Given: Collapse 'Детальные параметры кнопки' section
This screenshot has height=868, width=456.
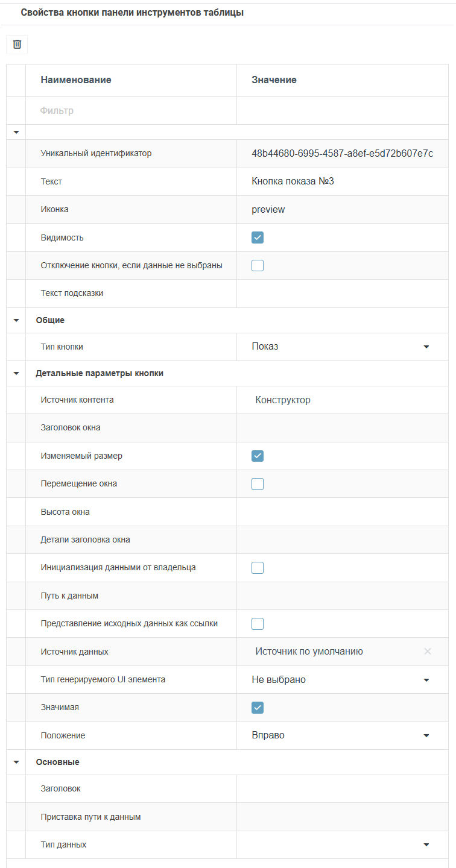Looking at the screenshot, I should click(16, 373).
